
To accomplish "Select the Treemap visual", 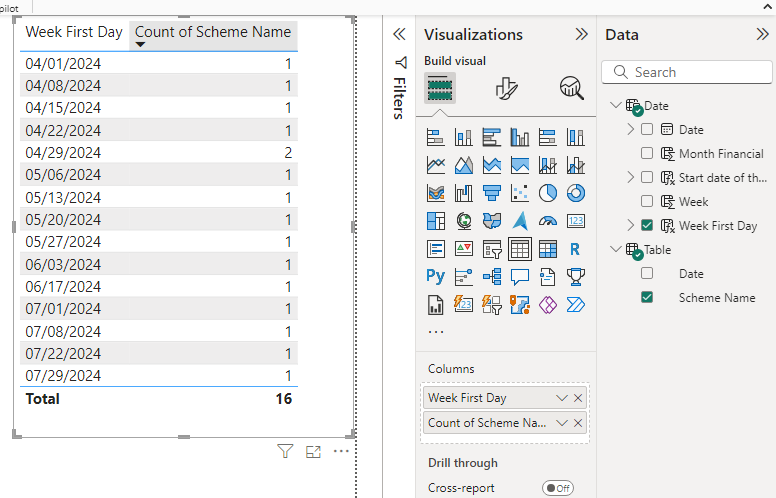I will (436, 221).
